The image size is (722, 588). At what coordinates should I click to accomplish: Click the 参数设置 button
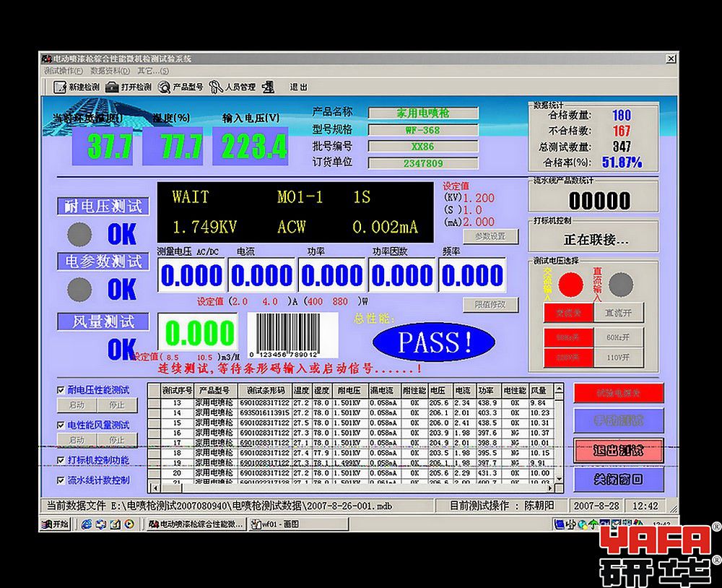(495, 236)
